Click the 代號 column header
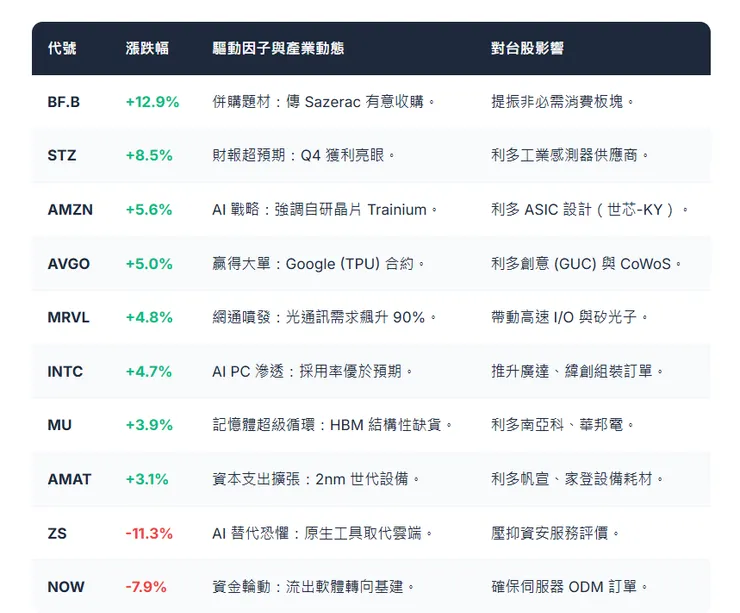 pos(62,48)
